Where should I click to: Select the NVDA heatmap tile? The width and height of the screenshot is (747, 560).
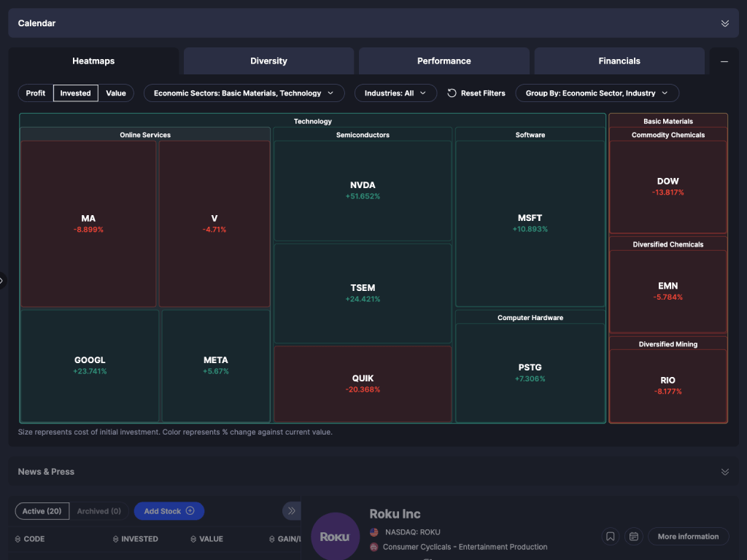[x=363, y=190]
